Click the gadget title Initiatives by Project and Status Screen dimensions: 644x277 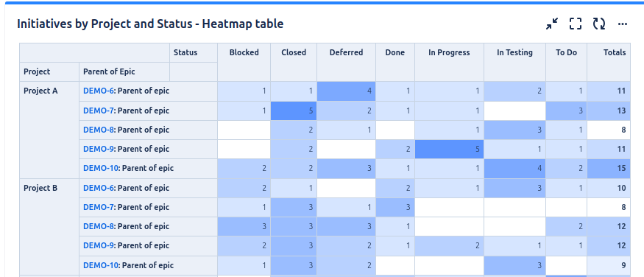coord(150,24)
